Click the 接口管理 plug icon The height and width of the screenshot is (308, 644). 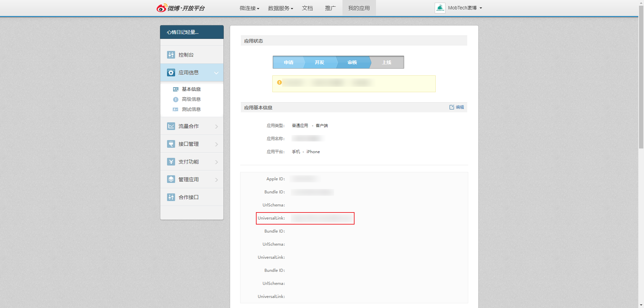coord(171,144)
